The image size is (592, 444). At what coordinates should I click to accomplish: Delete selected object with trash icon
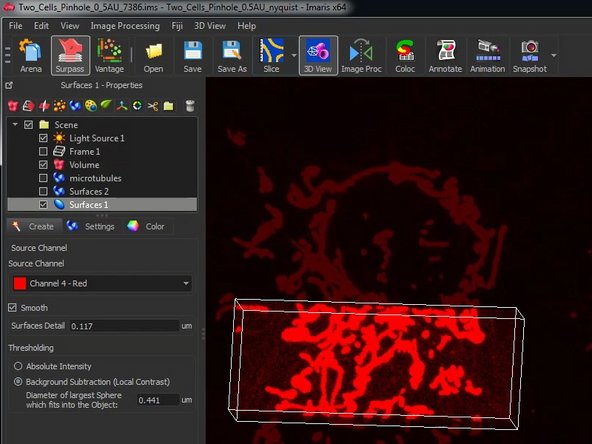(190, 106)
